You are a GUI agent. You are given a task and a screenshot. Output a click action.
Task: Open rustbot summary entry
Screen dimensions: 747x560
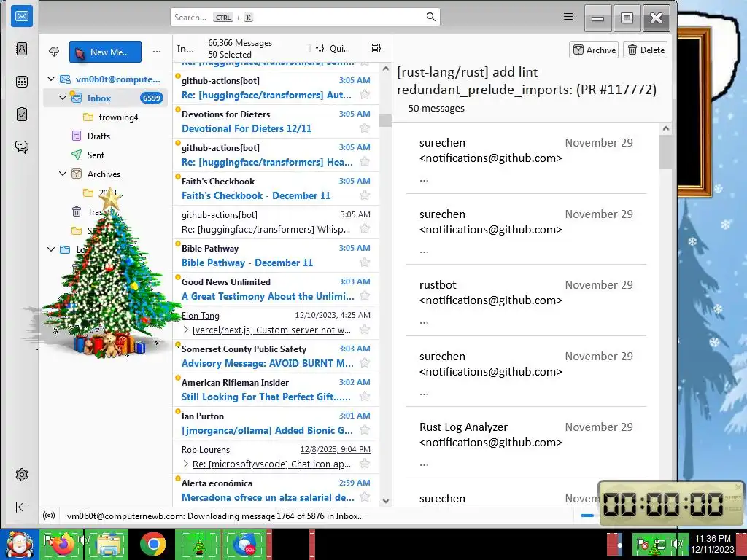point(526,300)
